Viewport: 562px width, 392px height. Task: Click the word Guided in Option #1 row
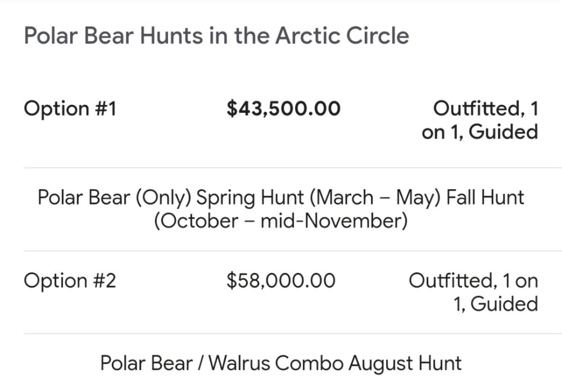click(x=503, y=132)
